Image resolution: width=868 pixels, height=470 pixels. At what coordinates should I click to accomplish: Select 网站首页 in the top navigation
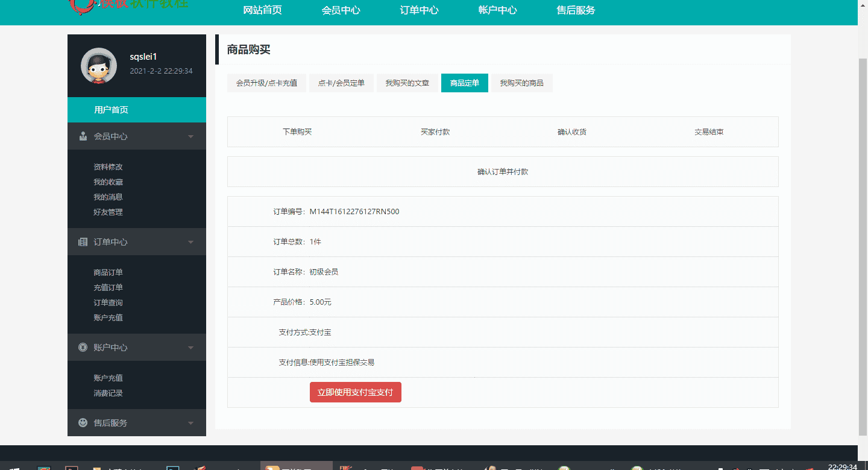coord(262,10)
